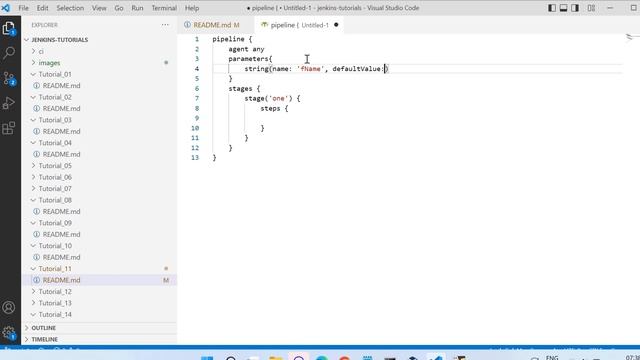640x360 pixels.
Task: Expand the OUTLINE section
Action: pyautogui.click(x=100, y=328)
